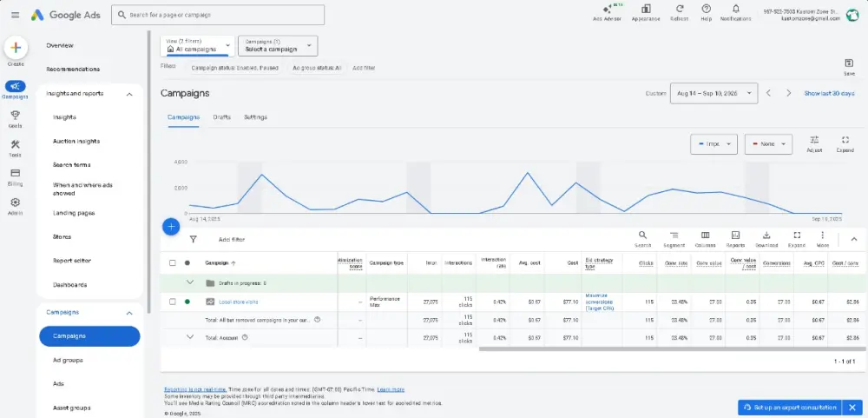This screenshot has width=868, height=418.
Task: Toggle the select-all checkbox in table header
Action: coord(173,262)
